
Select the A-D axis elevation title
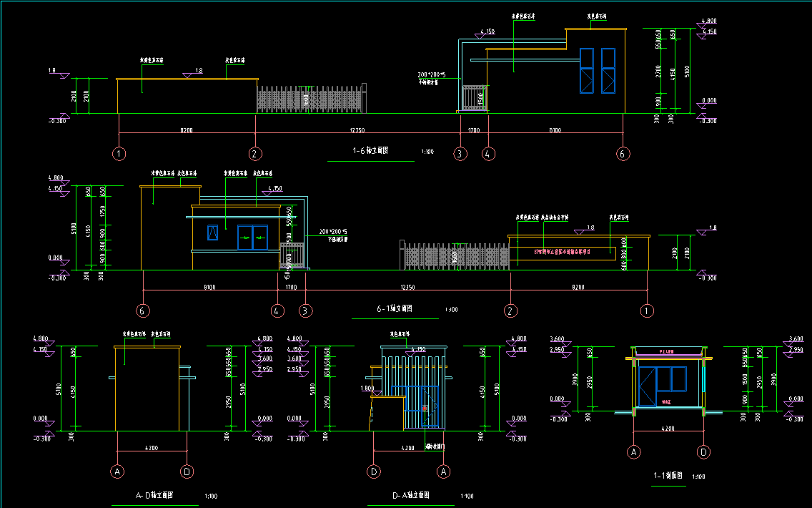coord(154,495)
